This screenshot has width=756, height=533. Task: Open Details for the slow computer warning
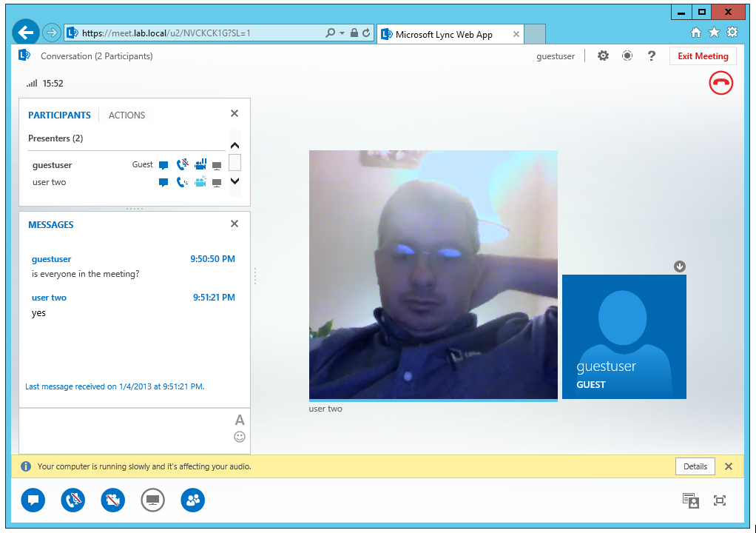tap(695, 466)
